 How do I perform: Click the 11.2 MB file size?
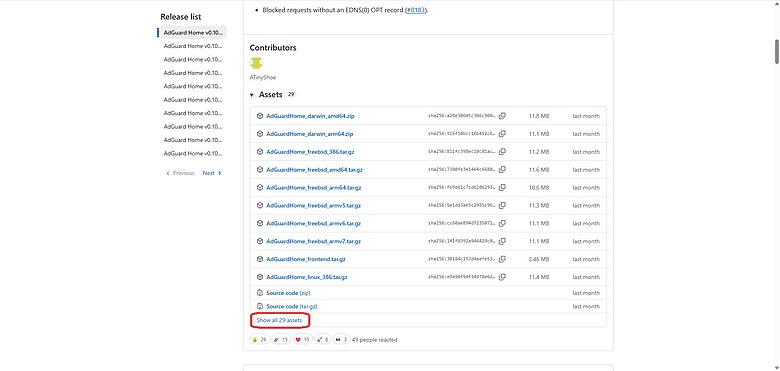pyautogui.click(x=539, y=152)
